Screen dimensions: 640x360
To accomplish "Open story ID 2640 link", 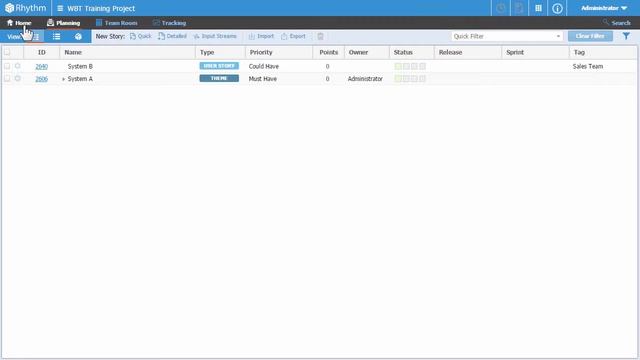I will click(x=42, y=67).
